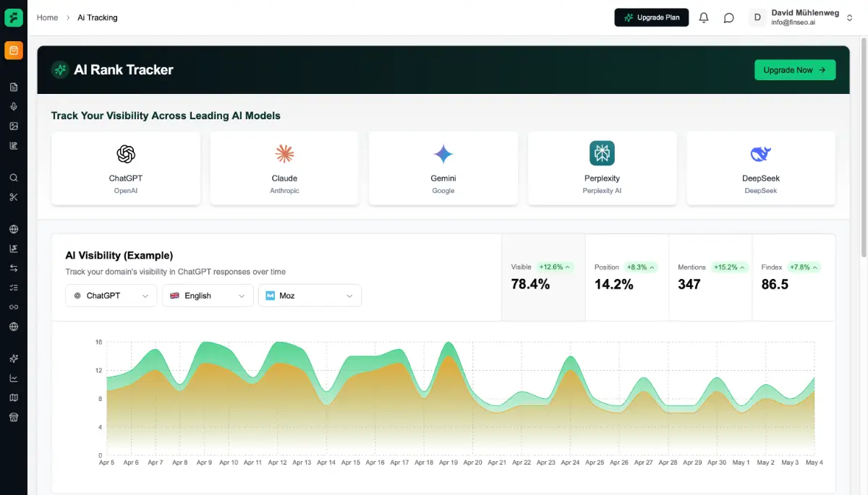This screenshot has height=495, width=868.
Task: Open the search icon in the sidebar
Action: click(13, 177)
